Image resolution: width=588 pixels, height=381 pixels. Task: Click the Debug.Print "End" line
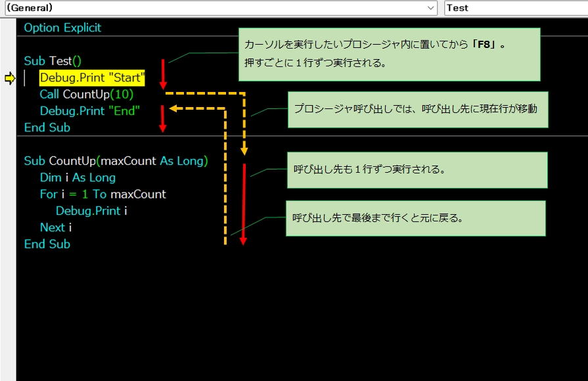coord(89,110)
